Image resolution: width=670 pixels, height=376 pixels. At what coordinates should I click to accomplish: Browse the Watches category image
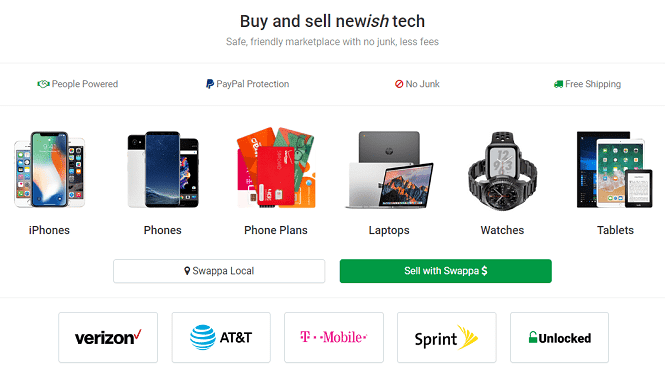(502, 171)
